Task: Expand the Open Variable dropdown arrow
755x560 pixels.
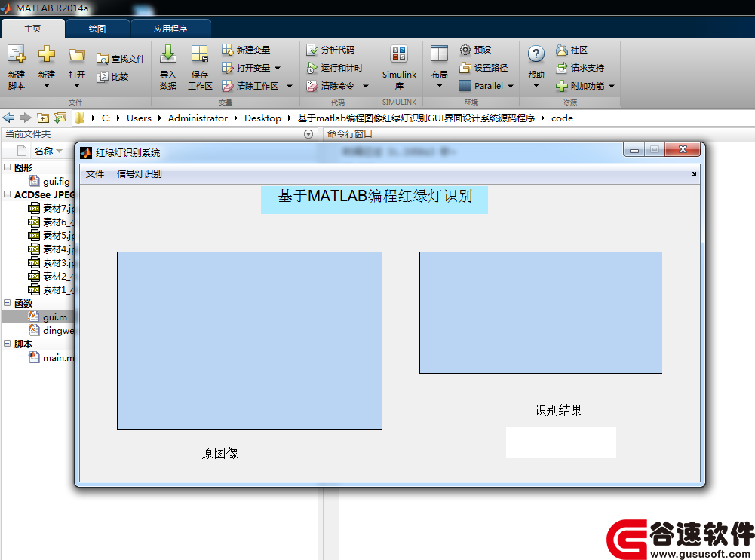Action: click(278, 68)
